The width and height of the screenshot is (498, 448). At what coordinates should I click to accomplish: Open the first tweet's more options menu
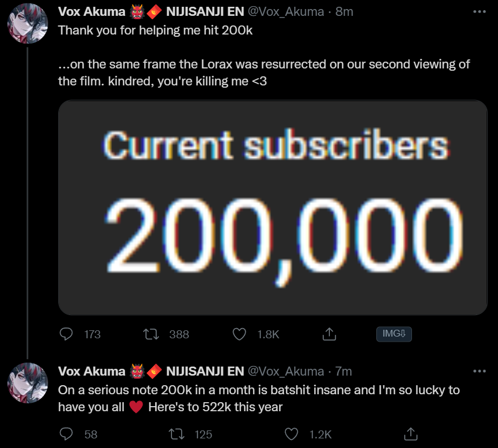pos(479,11)
